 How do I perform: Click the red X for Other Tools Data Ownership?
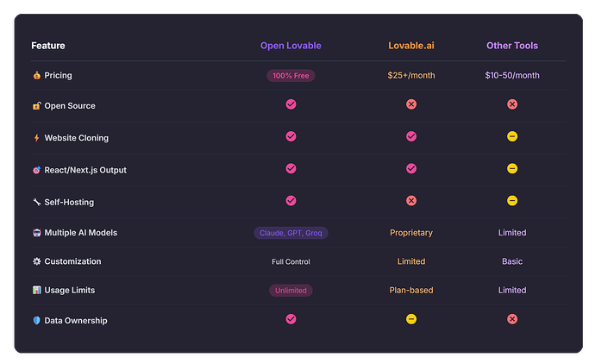click(x=512, y=319)
